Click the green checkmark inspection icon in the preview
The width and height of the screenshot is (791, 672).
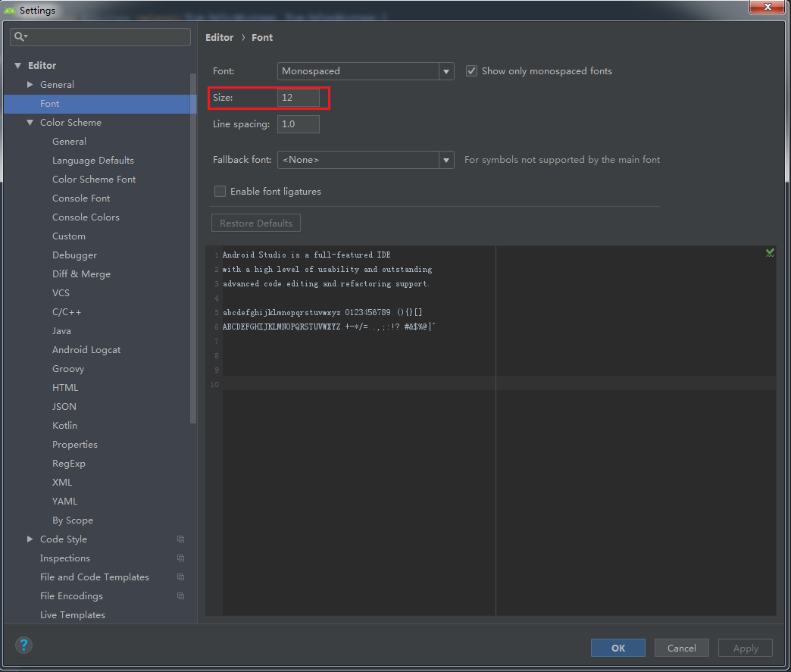click(770, 252)
